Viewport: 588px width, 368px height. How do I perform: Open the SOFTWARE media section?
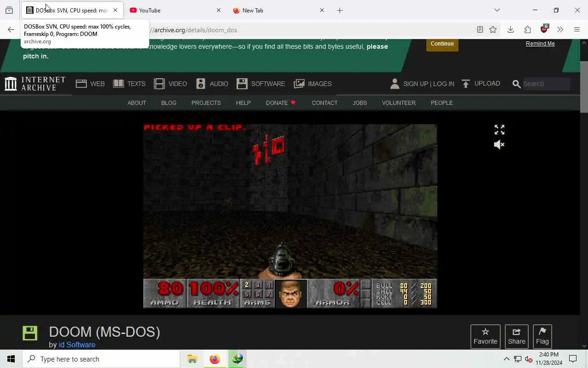(261, 84)
